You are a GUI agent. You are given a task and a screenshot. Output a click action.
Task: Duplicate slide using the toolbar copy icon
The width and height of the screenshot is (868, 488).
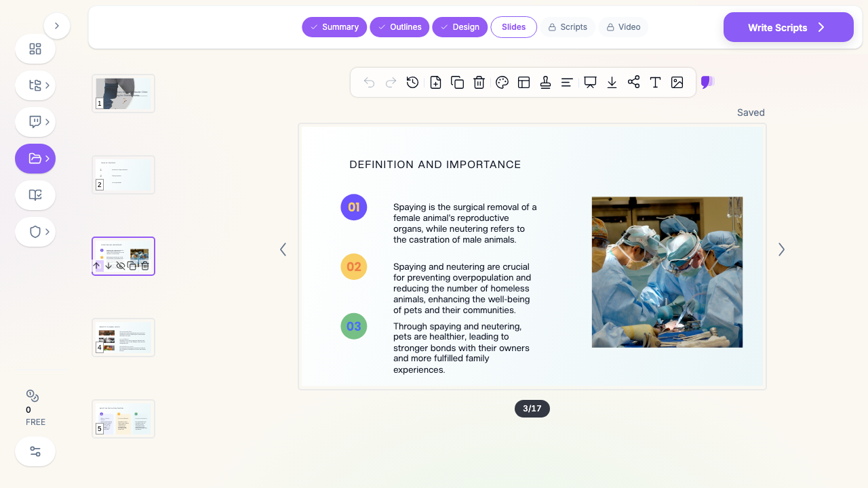point(457,82)
